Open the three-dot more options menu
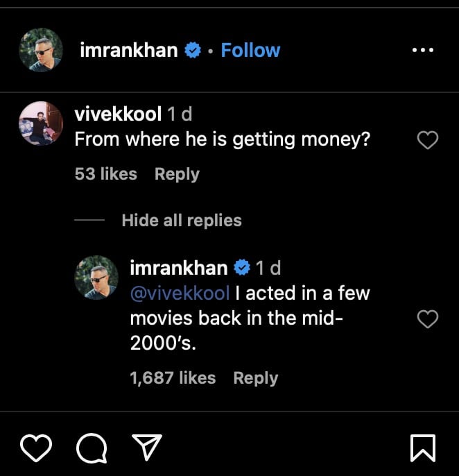The width and height of the screenshot is (459, 476). (423, 51)
